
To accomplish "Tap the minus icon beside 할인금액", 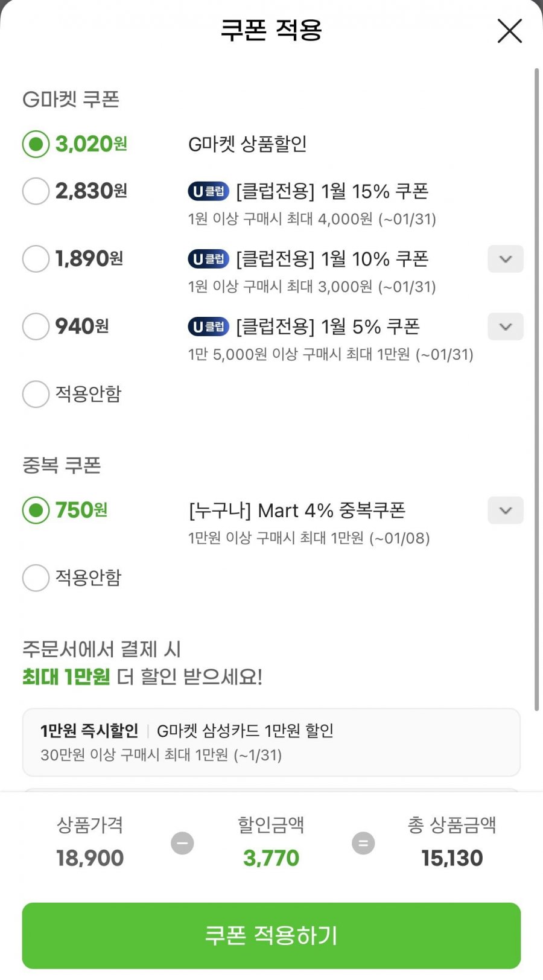I will (182, 843).
